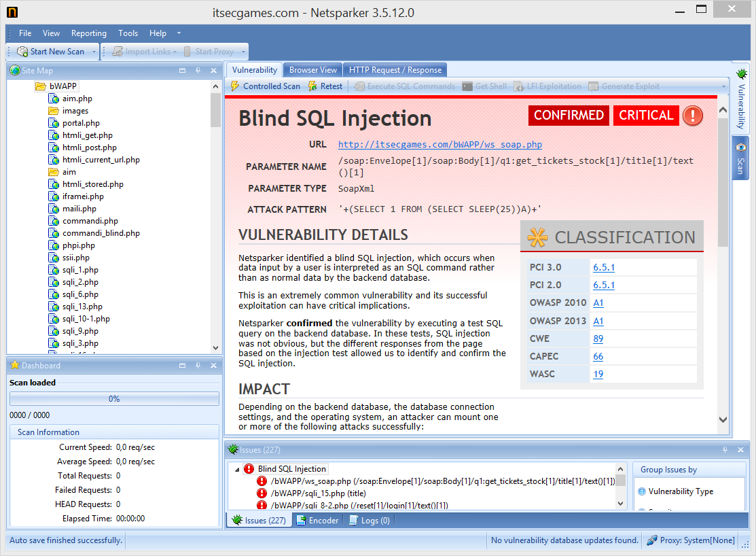Select Vulnerability Type radio button
The image size is (756, 556).
pos(641,491)
